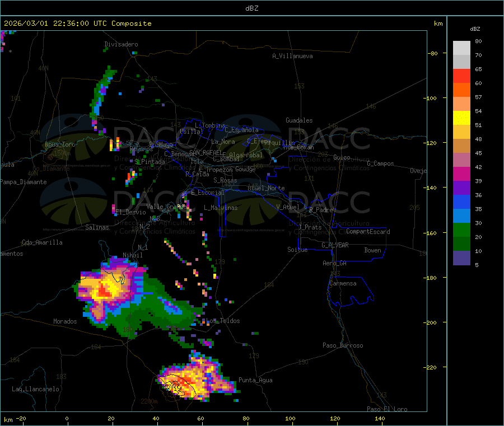504x426 pixels.
Task: Select the G_Campos label
Action: [x=381, y=163]
